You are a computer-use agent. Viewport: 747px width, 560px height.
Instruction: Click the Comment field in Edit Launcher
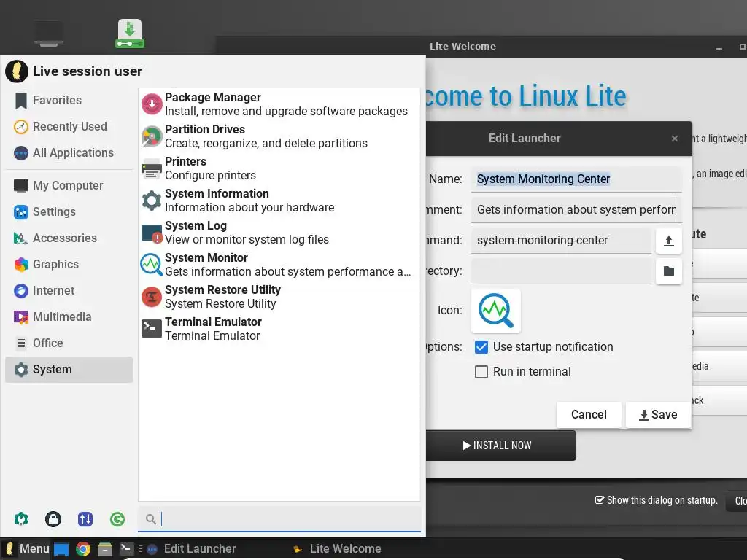point(576,210)
